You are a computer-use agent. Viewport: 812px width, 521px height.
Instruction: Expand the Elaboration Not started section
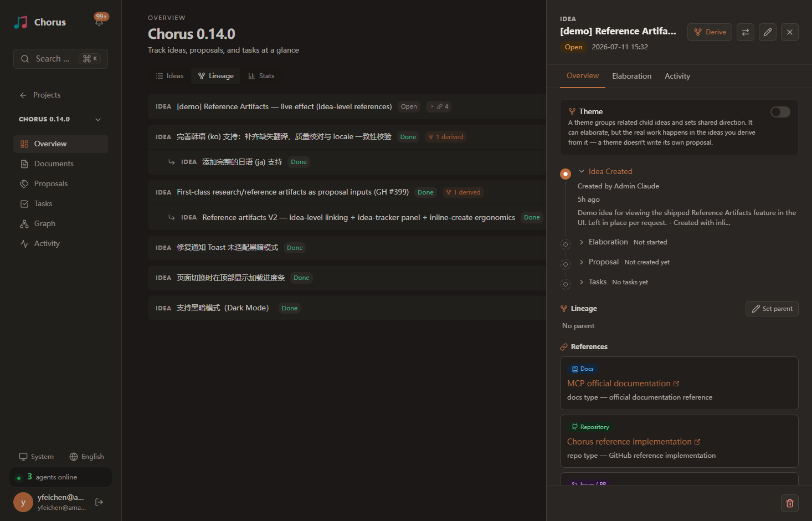tap(623, 242)
